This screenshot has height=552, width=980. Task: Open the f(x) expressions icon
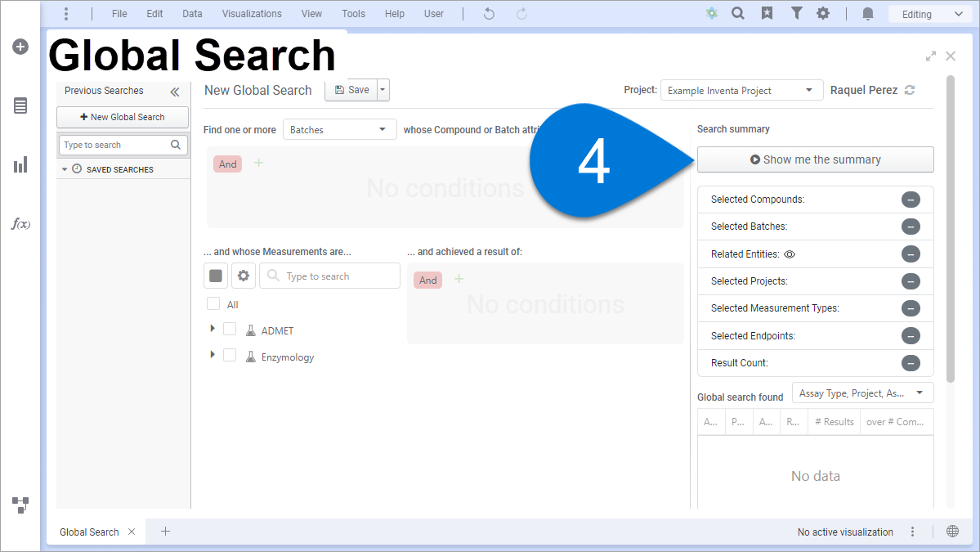tap(20, 224)
